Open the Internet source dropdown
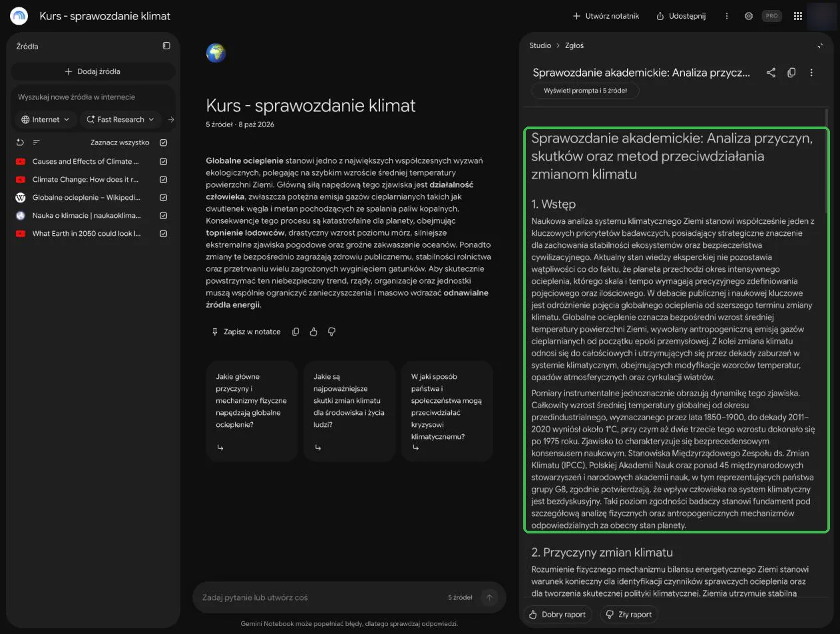The height and width of the screenshot is (634, 840). point(45,120)
